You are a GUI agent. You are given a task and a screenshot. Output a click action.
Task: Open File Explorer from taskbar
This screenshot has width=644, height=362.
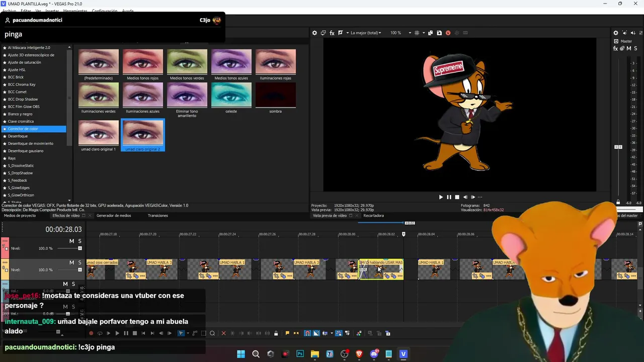point(315,354)
